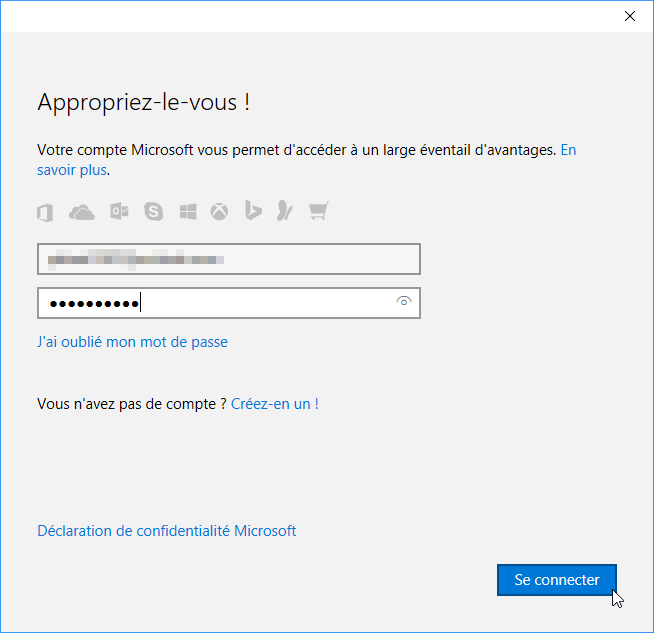This screenshot has height=633, width=654.
Task: Click the MSN butterfly icon
Action: pyautogui.click(x=285, y=210)
